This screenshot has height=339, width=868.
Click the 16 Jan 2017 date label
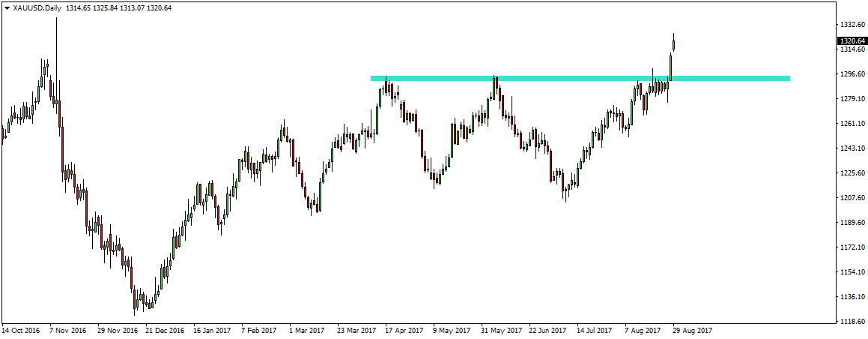[213, 331]
